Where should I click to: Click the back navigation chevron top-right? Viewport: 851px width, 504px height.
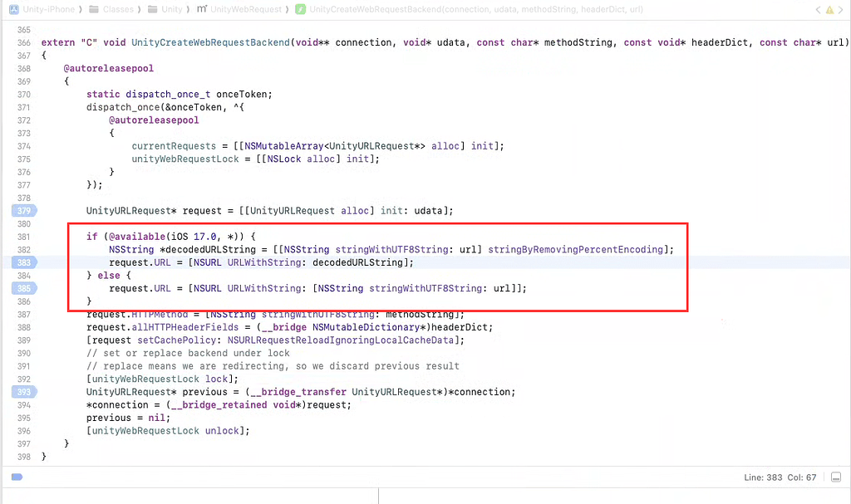(x=818, y=8)
